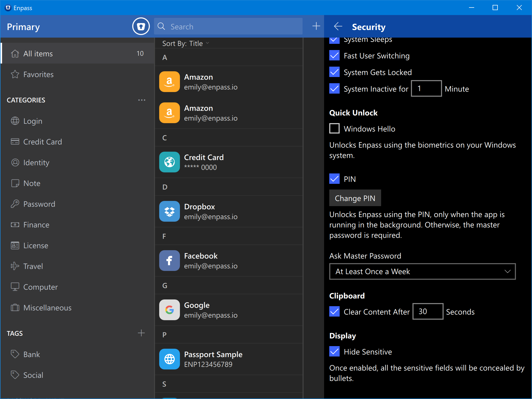Open the second Amazon entry icon
This screenshot has width=532, height=399.
(x=169, y=113)
